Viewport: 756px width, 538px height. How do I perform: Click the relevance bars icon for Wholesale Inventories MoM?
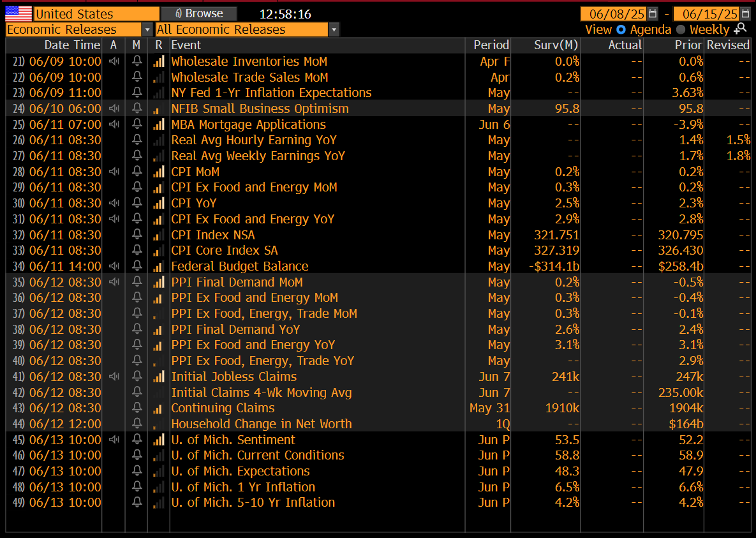159,61
